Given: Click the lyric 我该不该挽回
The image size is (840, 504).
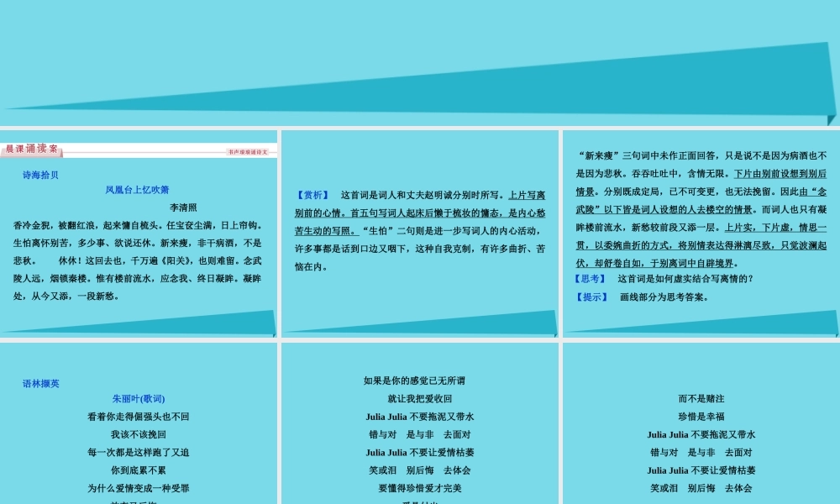Looking at the screenshot, I should [x=139, y=435].
